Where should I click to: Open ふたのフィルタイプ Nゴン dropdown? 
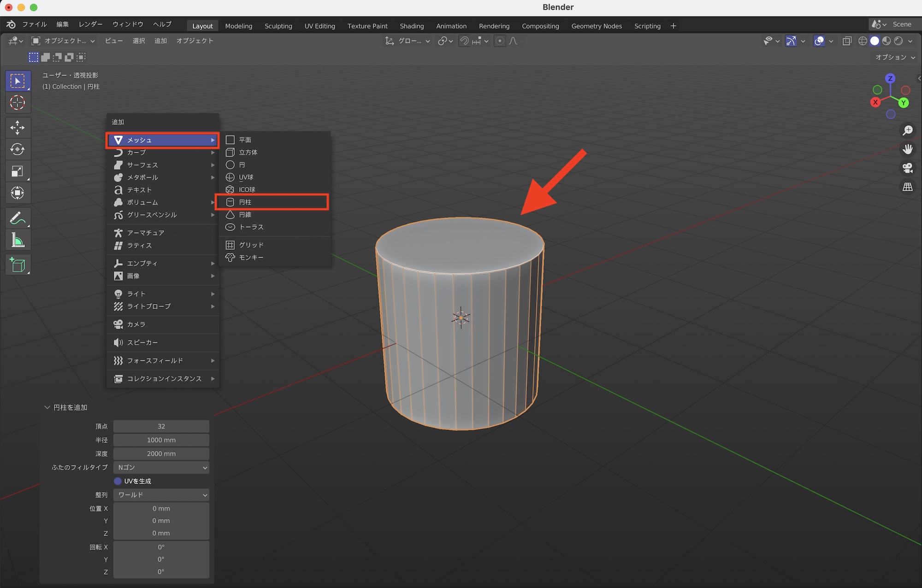point(161,467)
